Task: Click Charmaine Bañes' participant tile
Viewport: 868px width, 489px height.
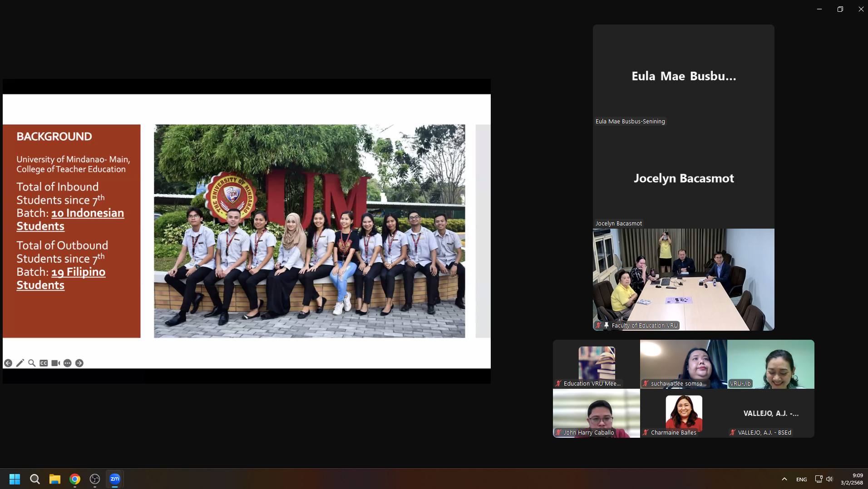Action: pyautogui.click(x=683, y=413)
